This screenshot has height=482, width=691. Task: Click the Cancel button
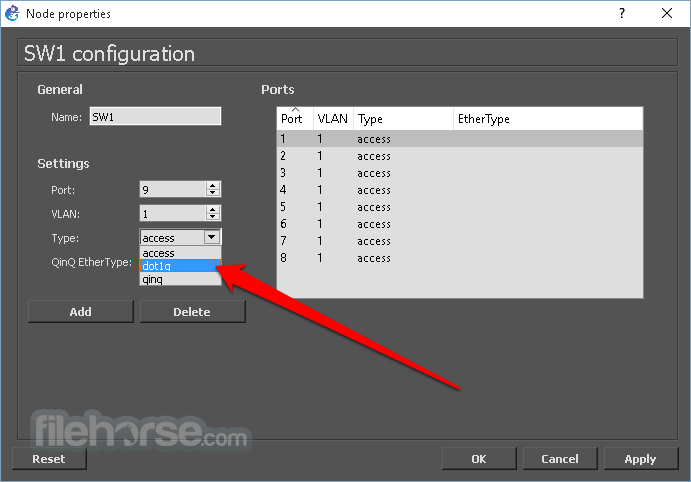[x=560, y=459]
